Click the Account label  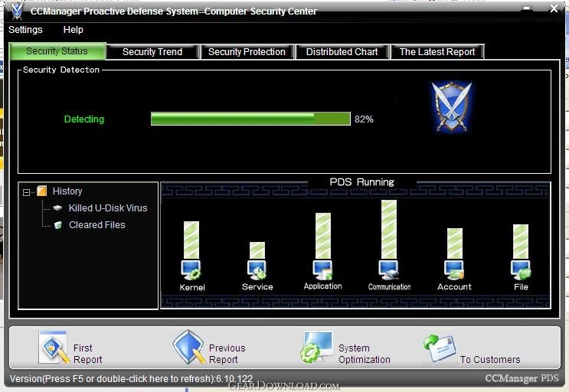tap(454, 287)
